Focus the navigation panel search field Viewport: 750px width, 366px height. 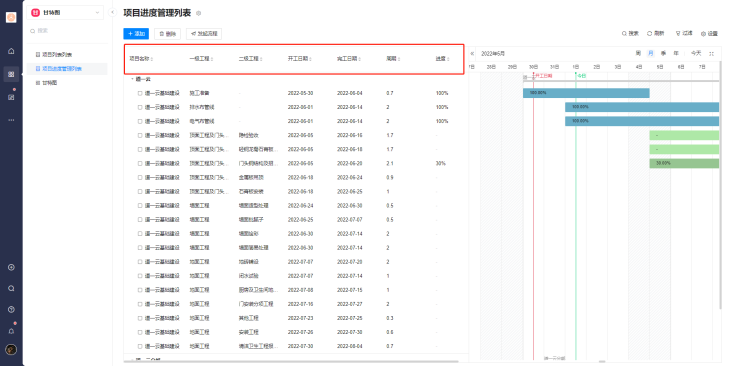click(67, 31)
